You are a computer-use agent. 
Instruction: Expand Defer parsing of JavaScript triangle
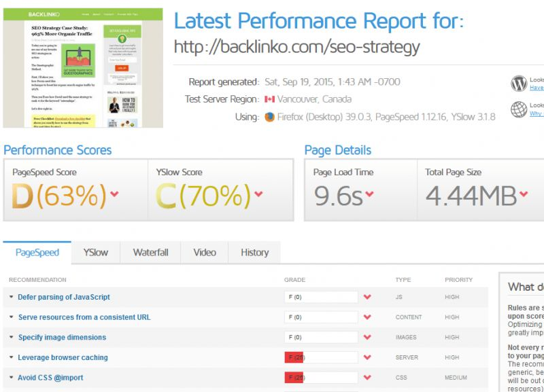11,297
